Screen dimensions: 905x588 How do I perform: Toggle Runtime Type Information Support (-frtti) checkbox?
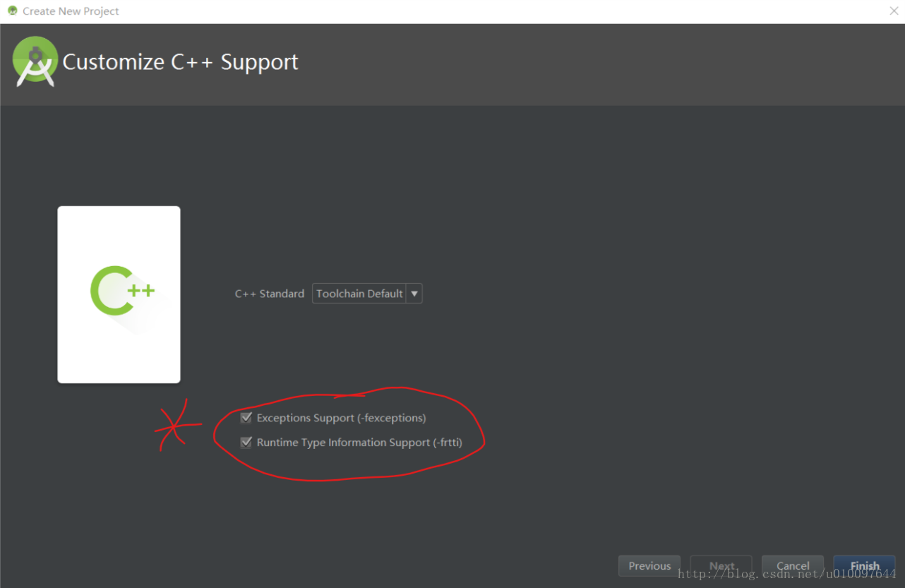(246, 443)
